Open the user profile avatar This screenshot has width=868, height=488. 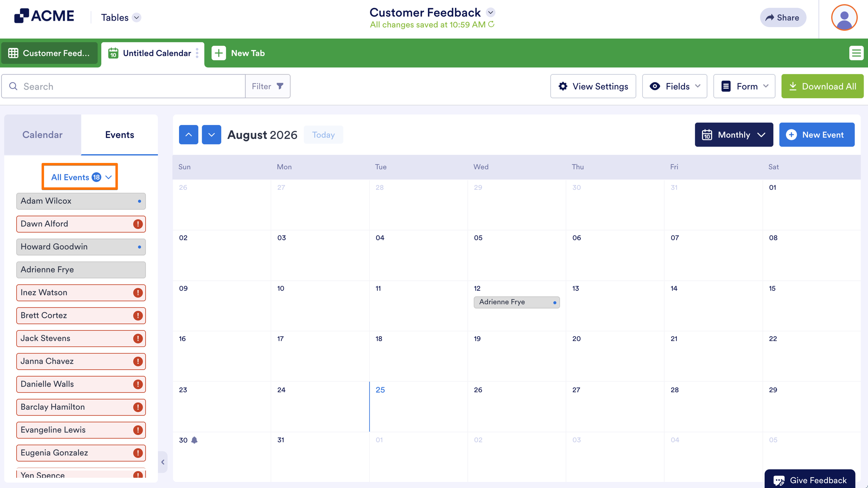coord(844,18)
